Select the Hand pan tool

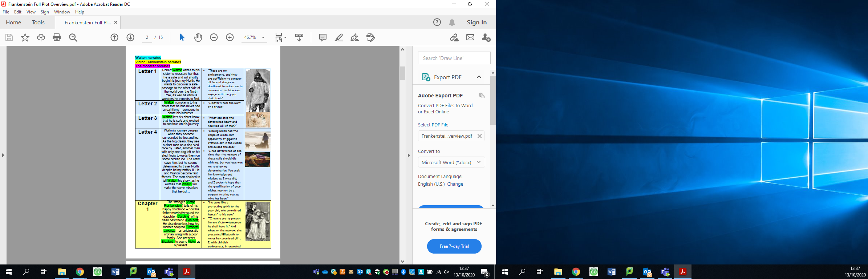[198, 37]
